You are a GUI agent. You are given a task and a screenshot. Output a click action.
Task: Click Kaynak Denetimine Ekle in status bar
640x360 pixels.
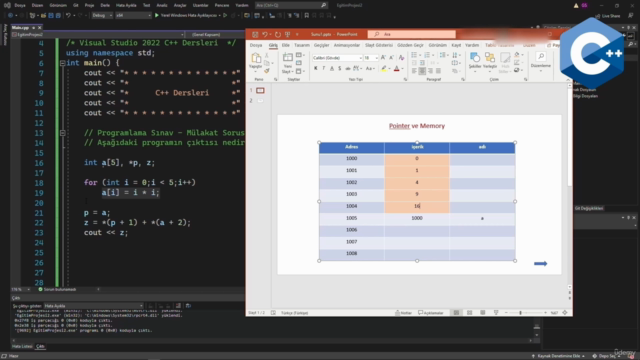tap(558, 356)
